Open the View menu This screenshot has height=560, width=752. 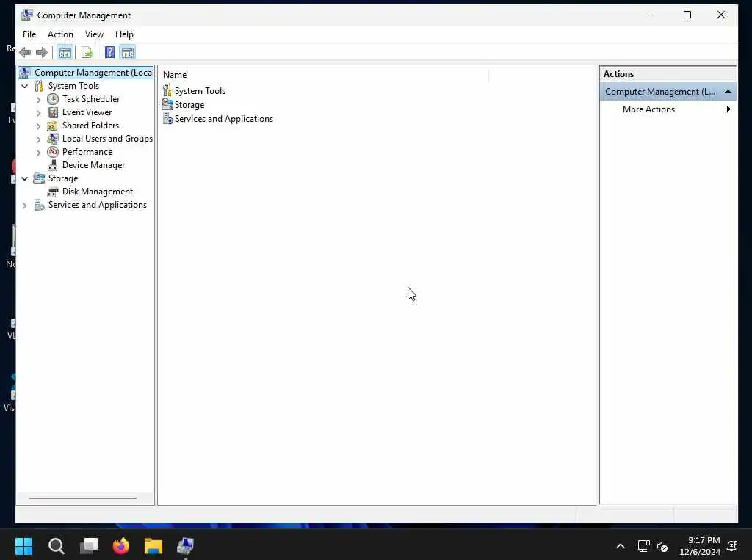point(94,34)
